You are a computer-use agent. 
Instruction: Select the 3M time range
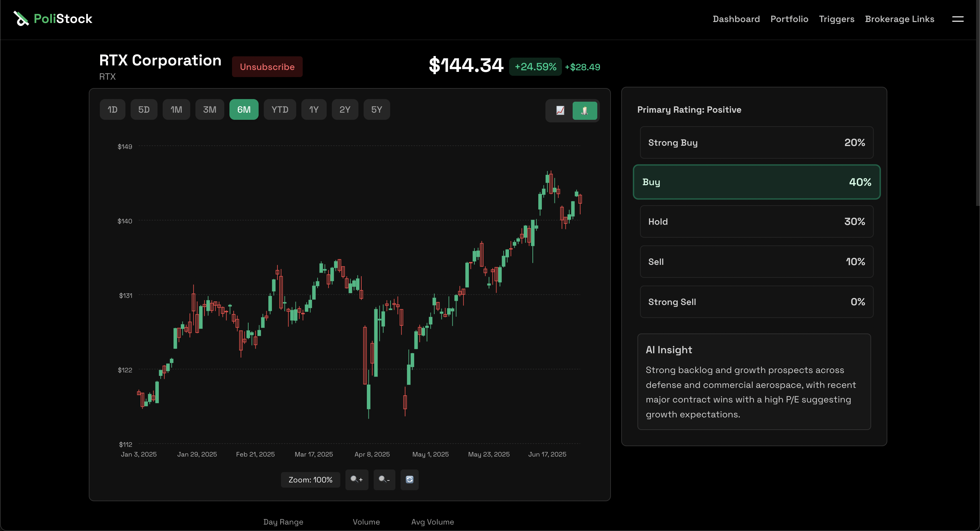210,109
